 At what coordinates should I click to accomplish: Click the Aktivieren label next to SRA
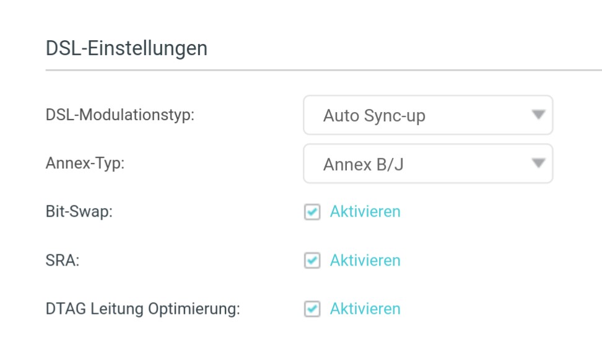click(x=365, y=261)
